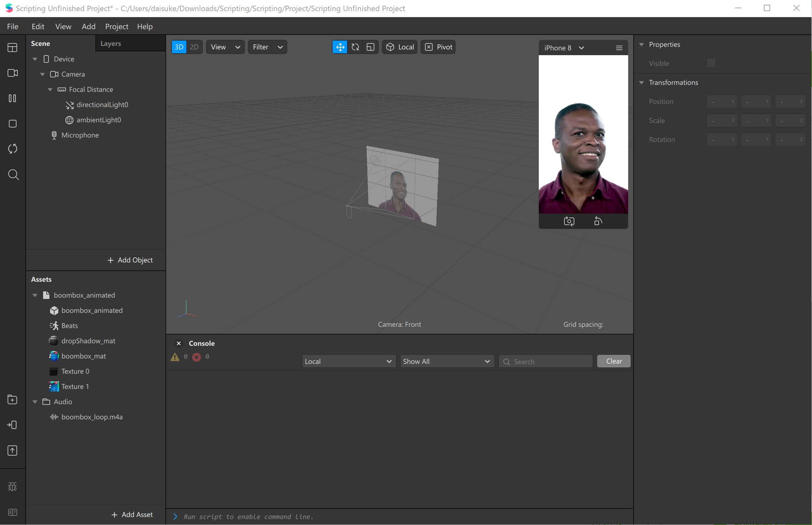The width and height of the screenshot is (812, 525).
Task: Switch viewport to 2D mode
Action: pyautogui.click(x=194, y=47)
